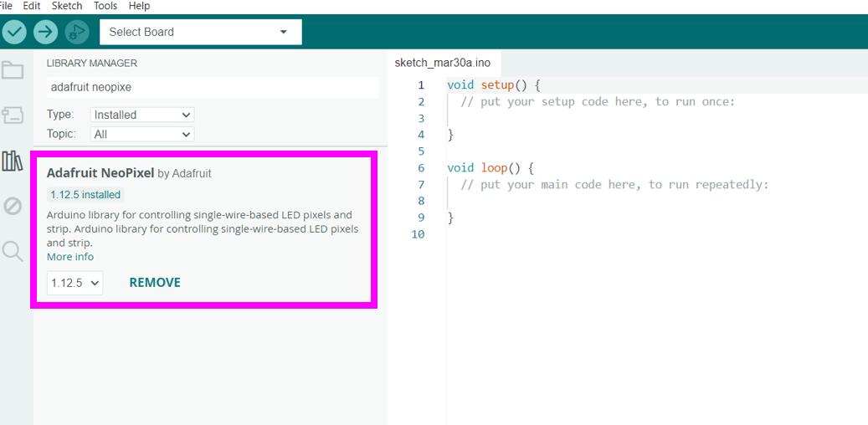868x425 pixels.
Task: Open the Search magnifier sidebar icon
Action: [x=13, y=251]
